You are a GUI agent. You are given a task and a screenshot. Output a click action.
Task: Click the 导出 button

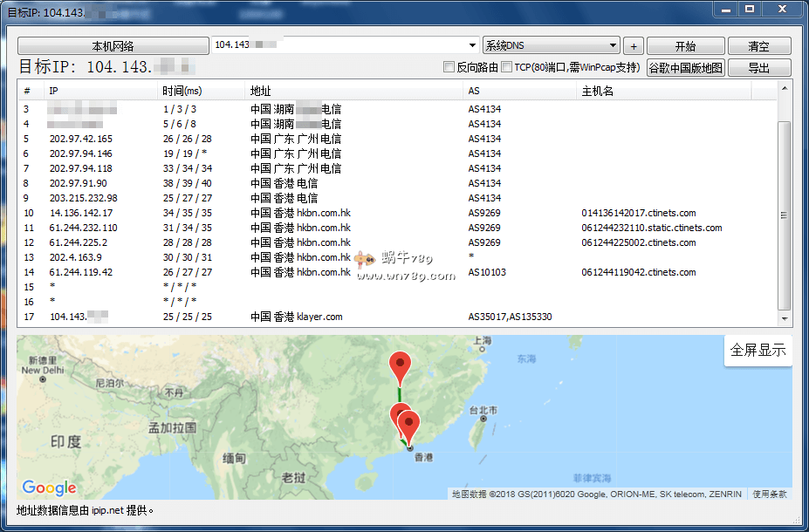(758, 68)
